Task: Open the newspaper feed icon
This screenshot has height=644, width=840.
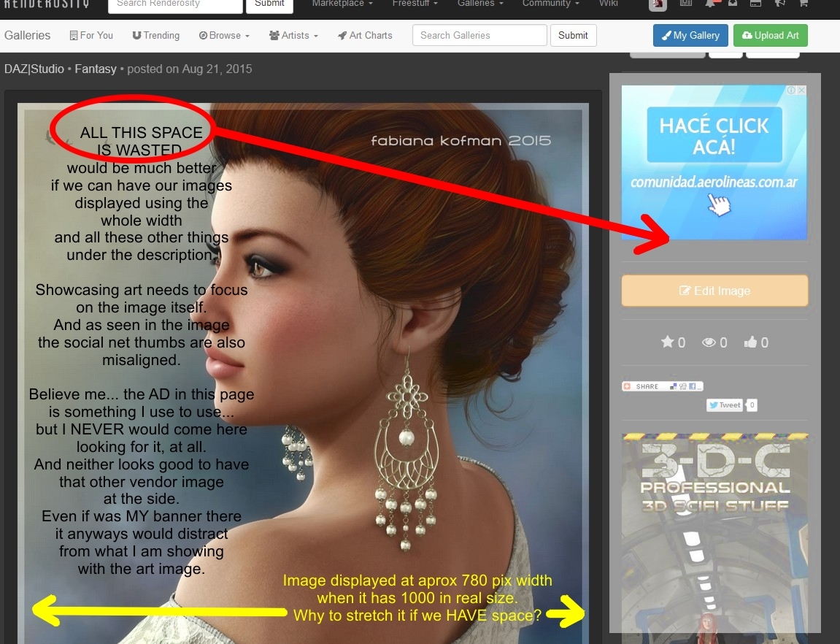Action: pos(686,3)
